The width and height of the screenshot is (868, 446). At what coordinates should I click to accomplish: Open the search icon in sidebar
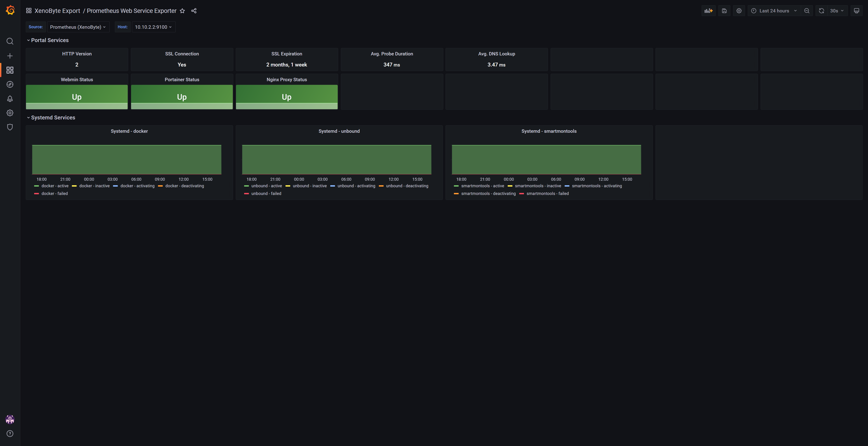tap(10, 41)
